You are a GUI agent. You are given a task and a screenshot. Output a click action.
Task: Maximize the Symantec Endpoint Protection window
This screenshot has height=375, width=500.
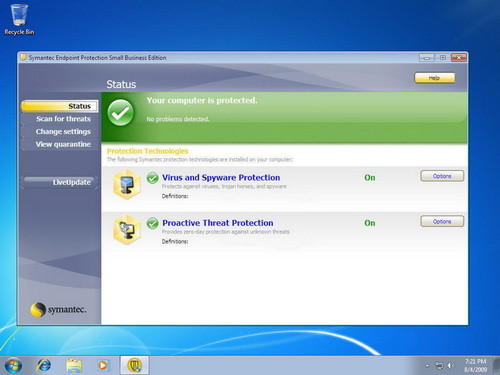coord(443,58)
